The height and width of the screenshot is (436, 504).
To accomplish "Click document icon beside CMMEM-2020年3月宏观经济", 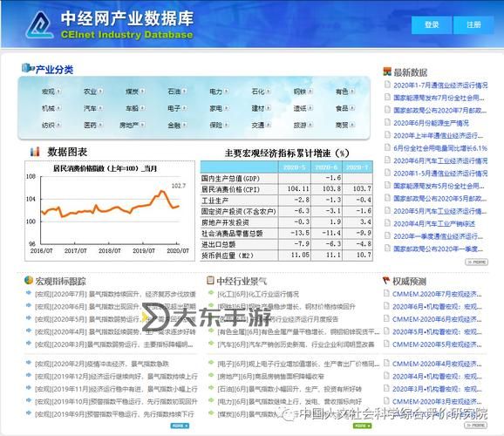I will tap(386, 400).
